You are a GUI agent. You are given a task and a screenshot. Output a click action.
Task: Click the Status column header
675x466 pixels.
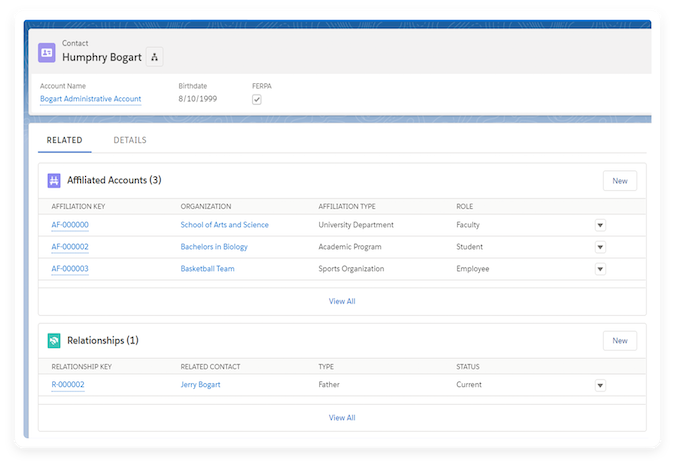(x=468, y=367)
